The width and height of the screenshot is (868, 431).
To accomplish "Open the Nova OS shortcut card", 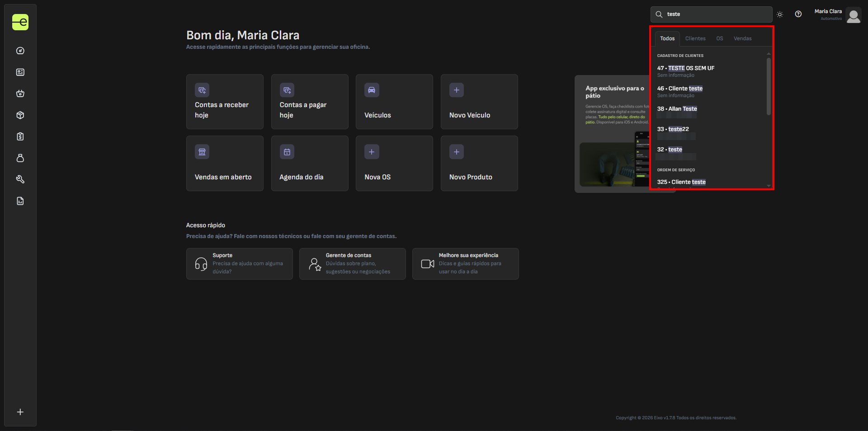I will coord(394,163).
